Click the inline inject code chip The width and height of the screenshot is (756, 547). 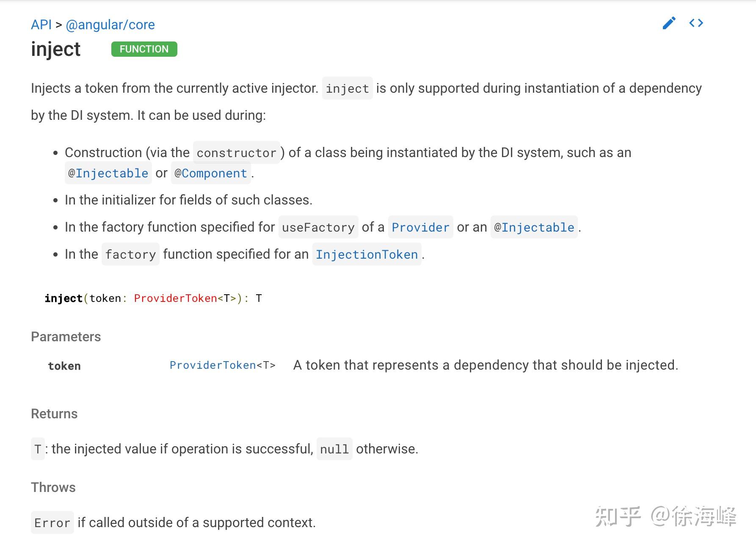click(347, 88)
